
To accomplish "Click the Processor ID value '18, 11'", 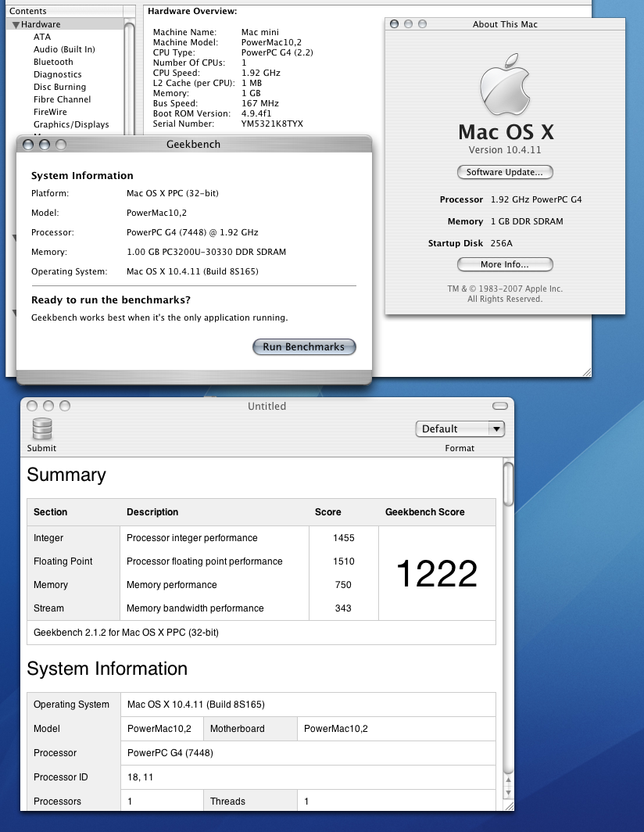I will pyautogui.click(x=140, y=777).
